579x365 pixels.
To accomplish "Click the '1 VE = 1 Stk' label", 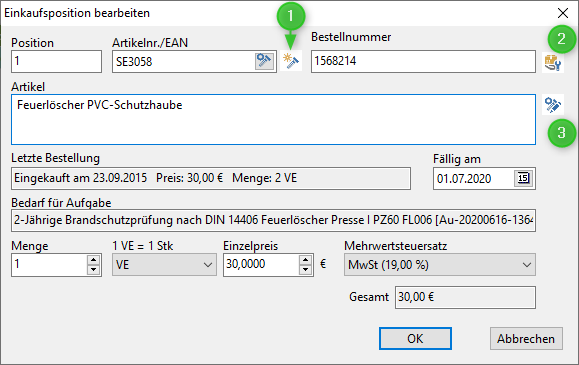I will [143, 246].
